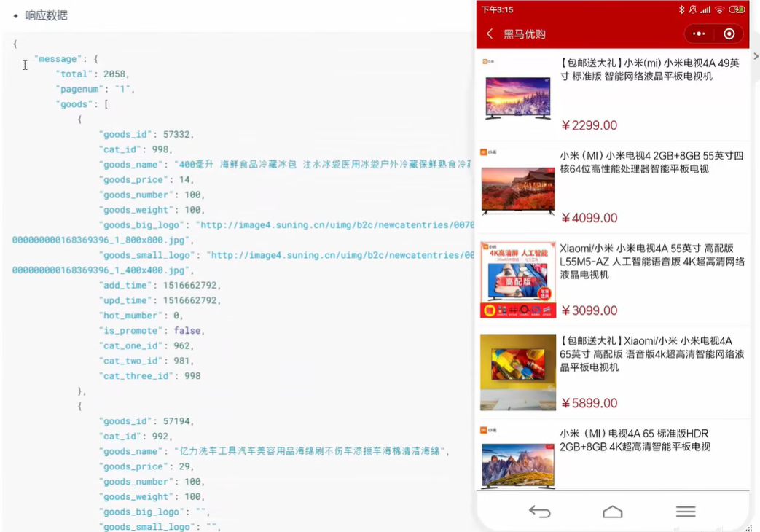
Task: Open the 小米电视4A 65英寸 高配版 thumbnail
Action: tap(517, 372)
